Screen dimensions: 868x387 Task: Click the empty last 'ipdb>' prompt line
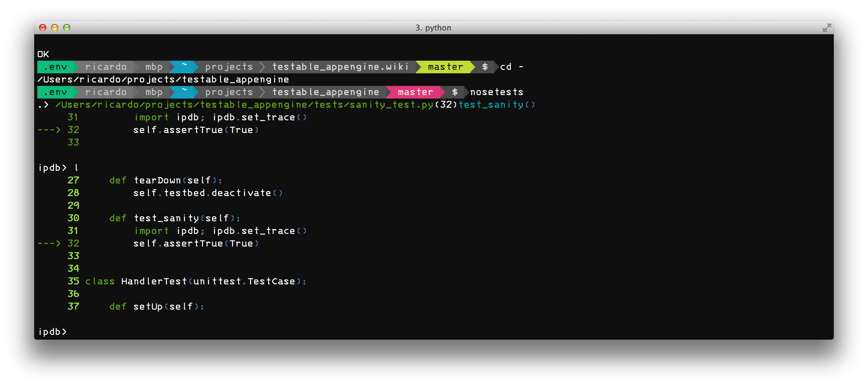click(x=53, y=332)
